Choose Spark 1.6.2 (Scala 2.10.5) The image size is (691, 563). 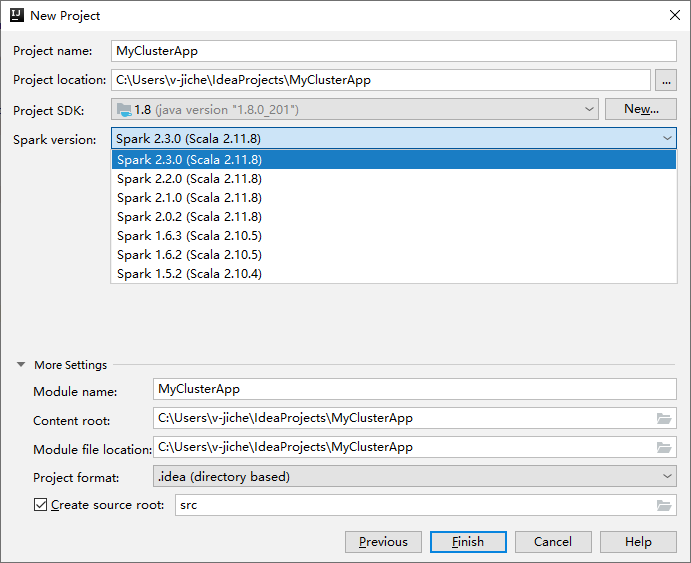pyautogui.click(x=394, y=255)
